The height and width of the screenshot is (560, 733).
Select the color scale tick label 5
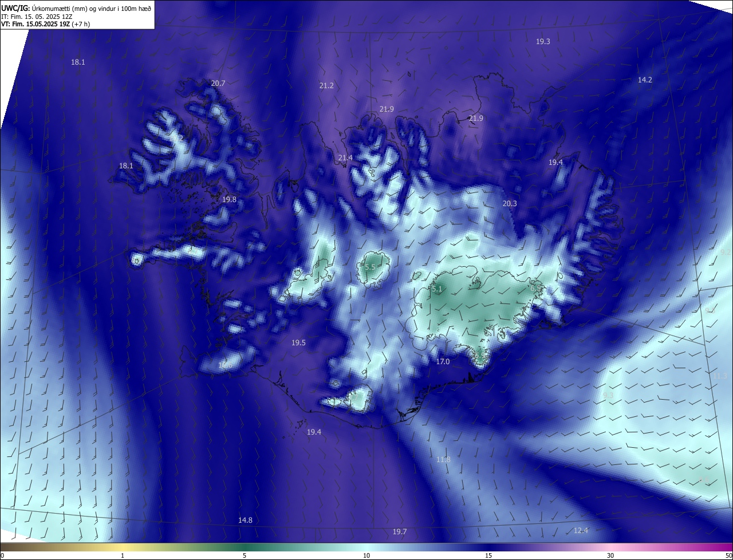coord(245,555)
